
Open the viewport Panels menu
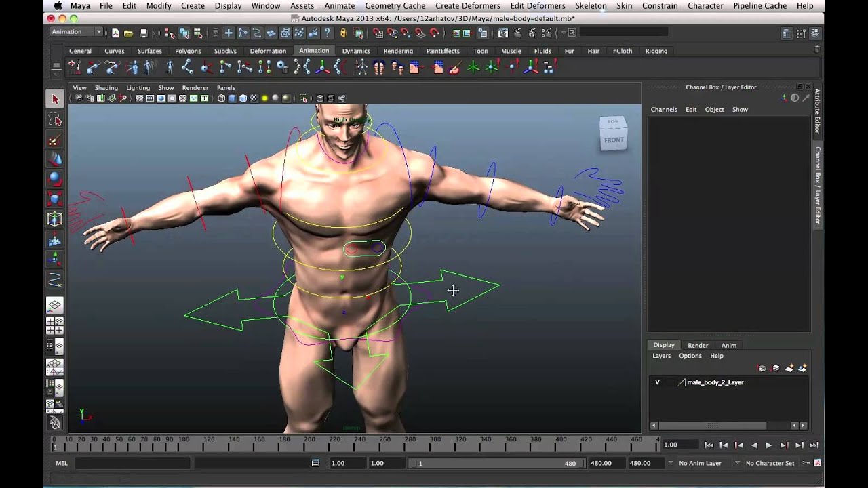[x=226, y=87]
